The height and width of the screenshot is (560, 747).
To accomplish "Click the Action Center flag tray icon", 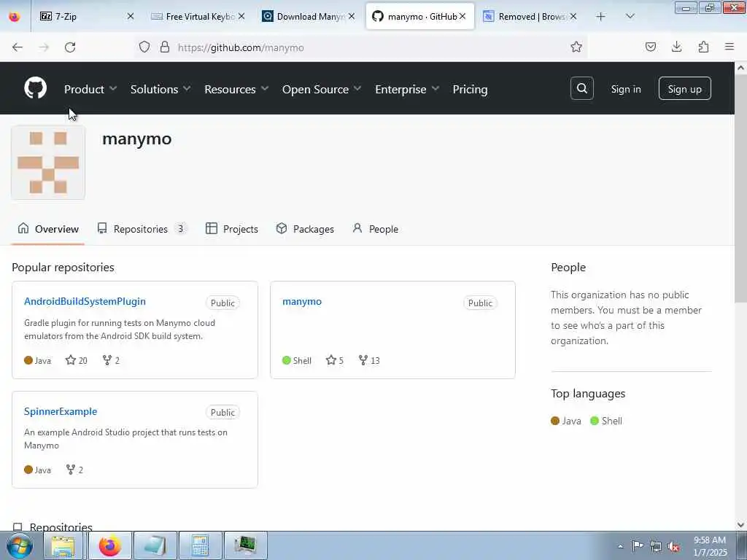I will coord(638,546).
